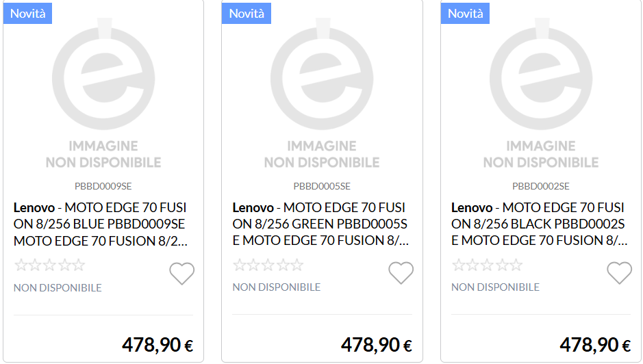This screenshot has width=643, height=364.
Task: Open placeholder image of green Moto Edge
Action: 322,96
